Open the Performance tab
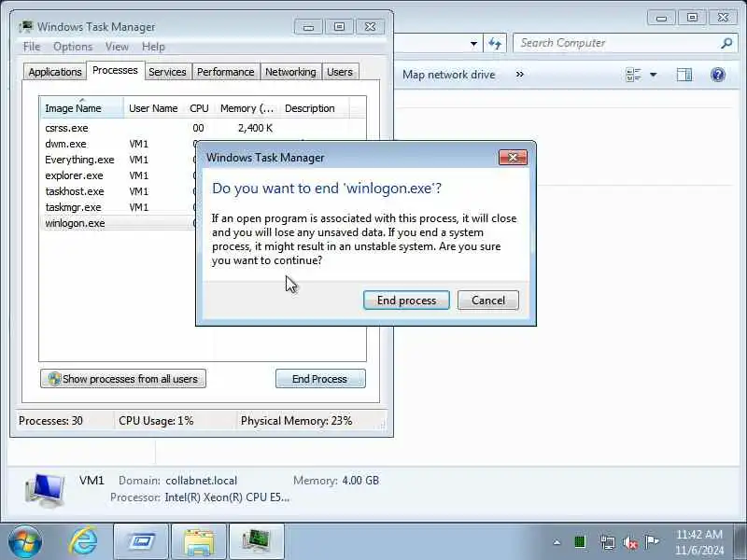 [225, 72]
